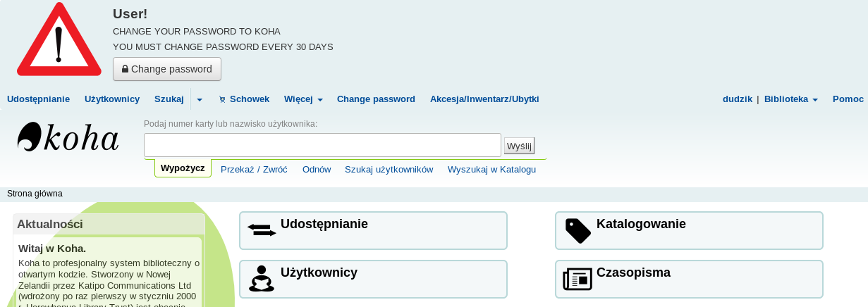Switch to Szukaj użytkowników tab
868x307 pixels.
pyautogui.click(x=389, y=170)
